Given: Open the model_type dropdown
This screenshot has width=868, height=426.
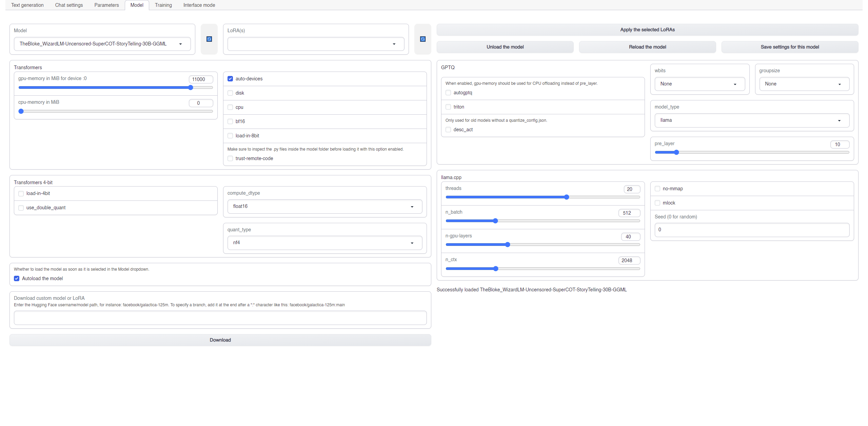Looking at the screenshot, I should 751,120.
